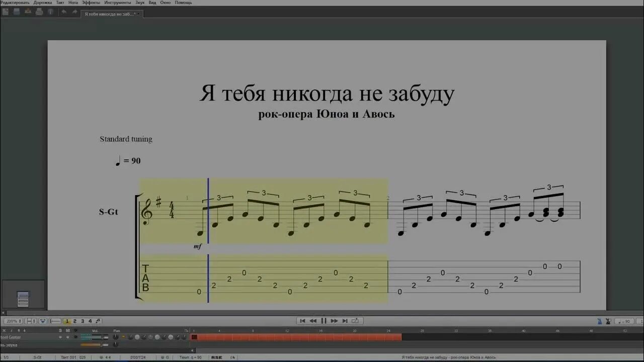Adjust the master track volume slider
The height and width of the screenshot is (362, 644).
pos(95,344)
